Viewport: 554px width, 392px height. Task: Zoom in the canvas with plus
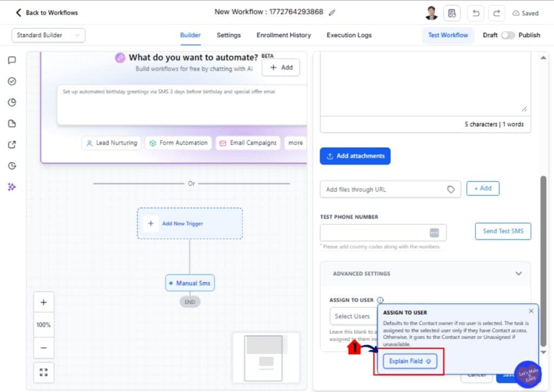[x=44, y=302]
